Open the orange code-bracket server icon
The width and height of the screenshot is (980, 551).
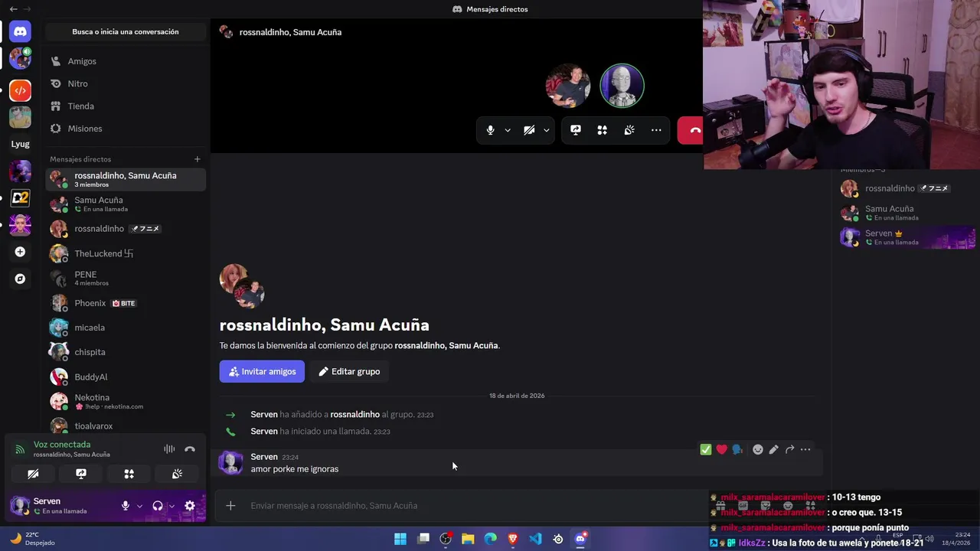pos(20,90)
